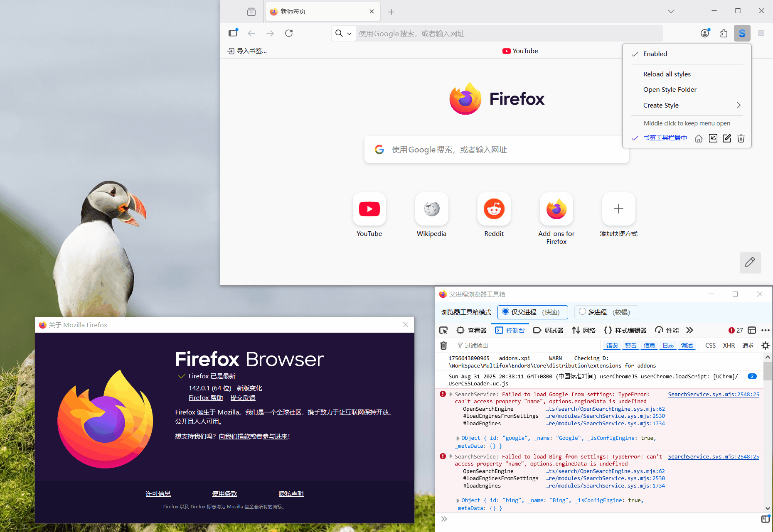The height and width of the screenshot is (532, 773).
Task: Close the 新标签页 tab
Action: (x=372, y=12)
